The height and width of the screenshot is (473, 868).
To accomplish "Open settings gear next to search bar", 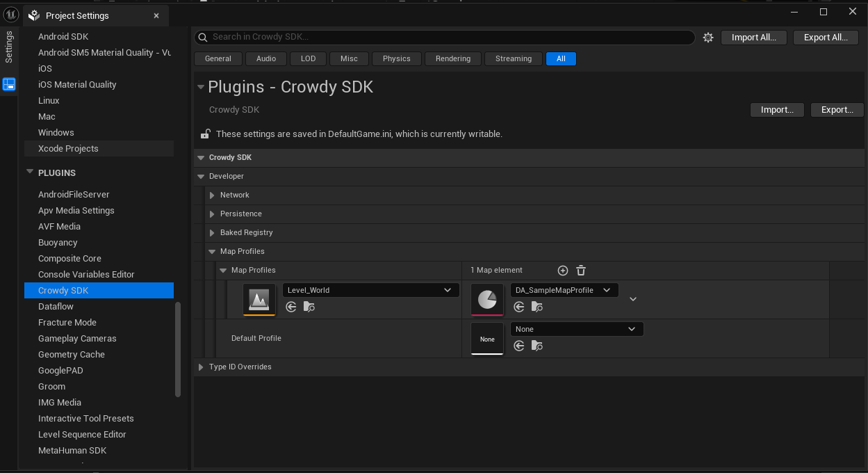I will [708, 38].
